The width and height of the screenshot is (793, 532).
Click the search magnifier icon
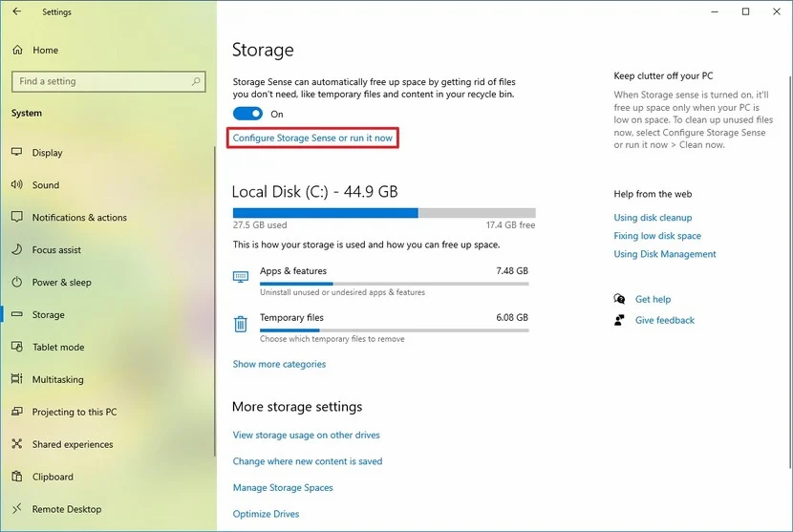196,81
